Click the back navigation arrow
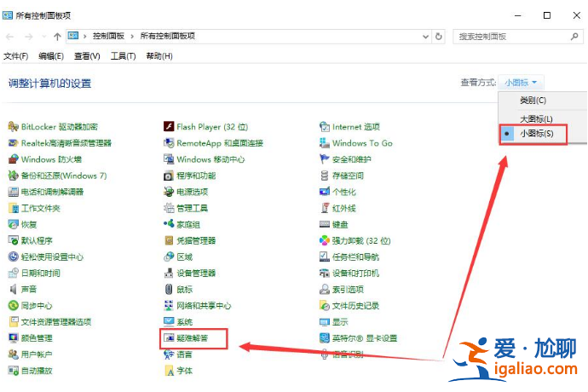588x392 pixels. click(x=10, y=37)
